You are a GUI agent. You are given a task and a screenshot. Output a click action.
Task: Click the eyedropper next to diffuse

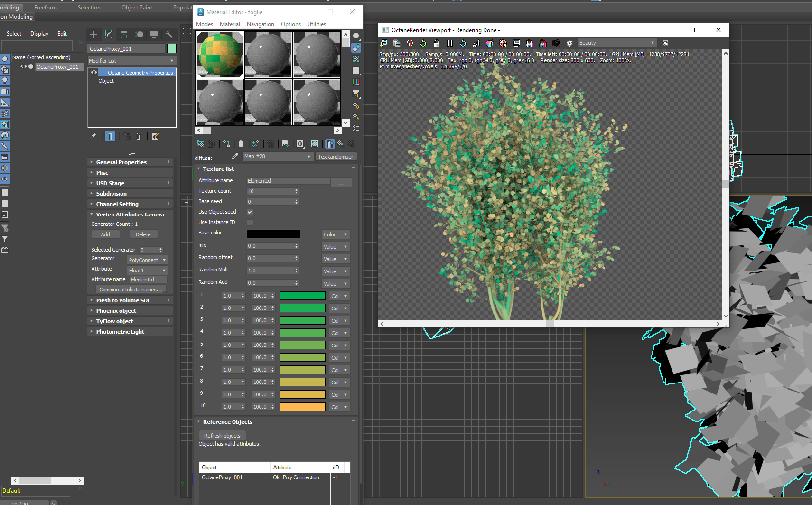click(x=234, y=157)
